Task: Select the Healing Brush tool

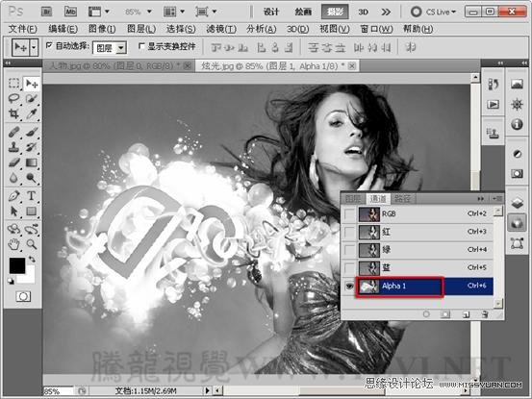Action: point(13,132)
